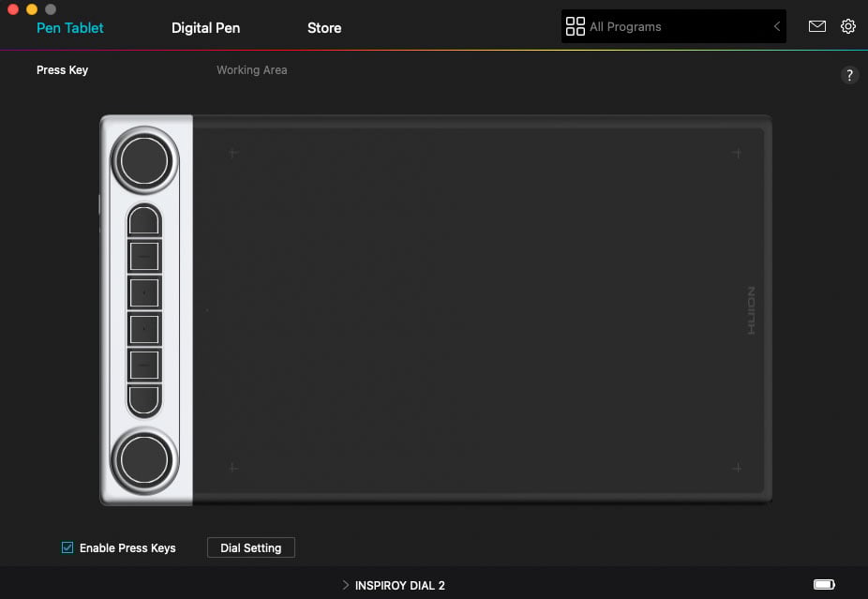Open the mail feedback icon

coord(817,26)
